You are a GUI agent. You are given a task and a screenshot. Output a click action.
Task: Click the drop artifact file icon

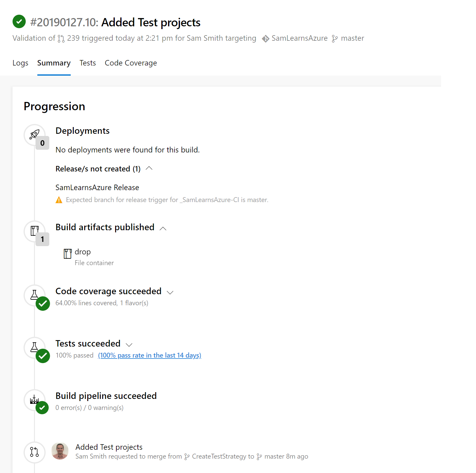(x=67, y=253)
